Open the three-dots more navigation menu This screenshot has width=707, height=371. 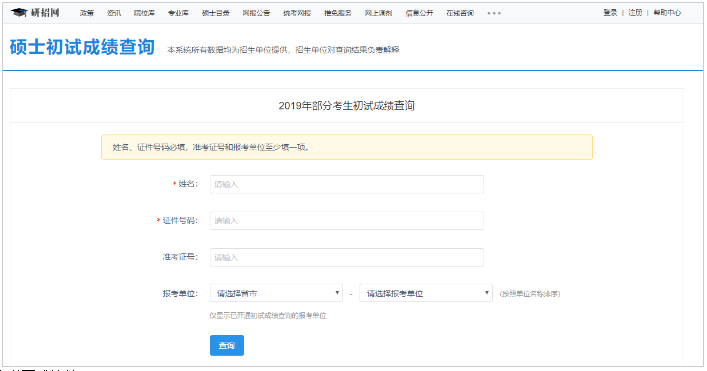click(494, 14)
